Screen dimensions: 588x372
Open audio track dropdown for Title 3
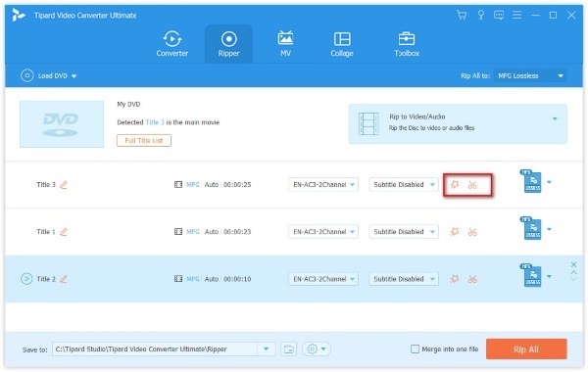click(x=323, y=185)
